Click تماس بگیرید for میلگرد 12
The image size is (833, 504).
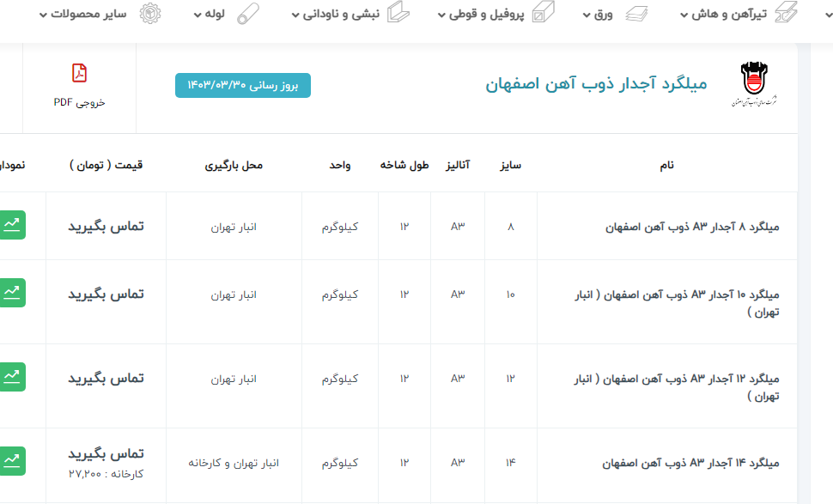[x=106, y=378]
